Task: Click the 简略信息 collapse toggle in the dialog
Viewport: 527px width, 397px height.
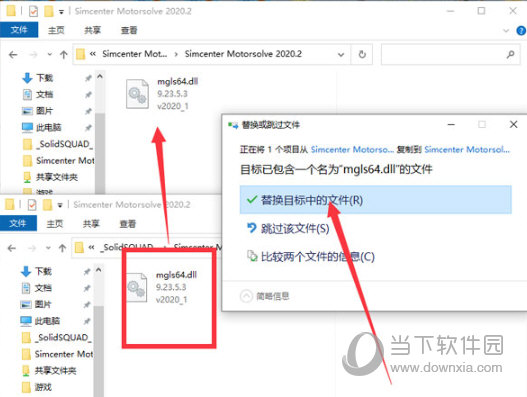Action: point(265,296)
